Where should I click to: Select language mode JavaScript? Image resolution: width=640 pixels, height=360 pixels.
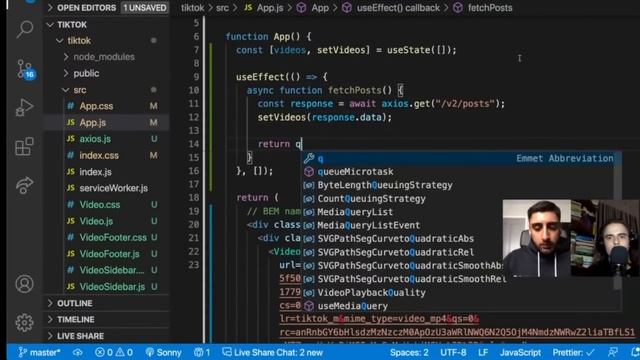pos(520,352)
